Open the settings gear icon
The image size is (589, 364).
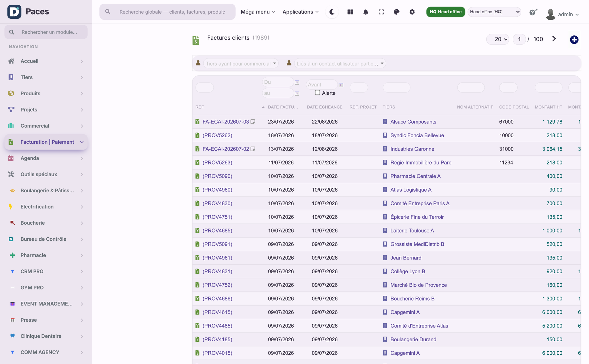click(x=412, y=12)
